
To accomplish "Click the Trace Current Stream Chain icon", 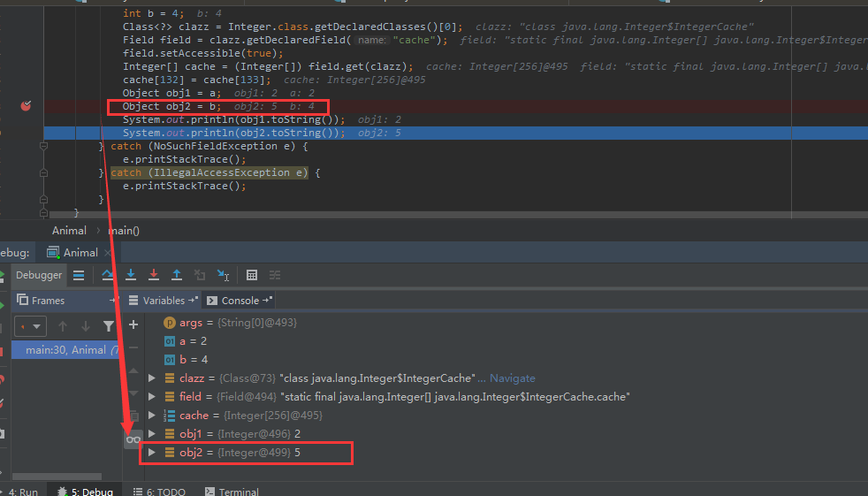I will [275, 275].
